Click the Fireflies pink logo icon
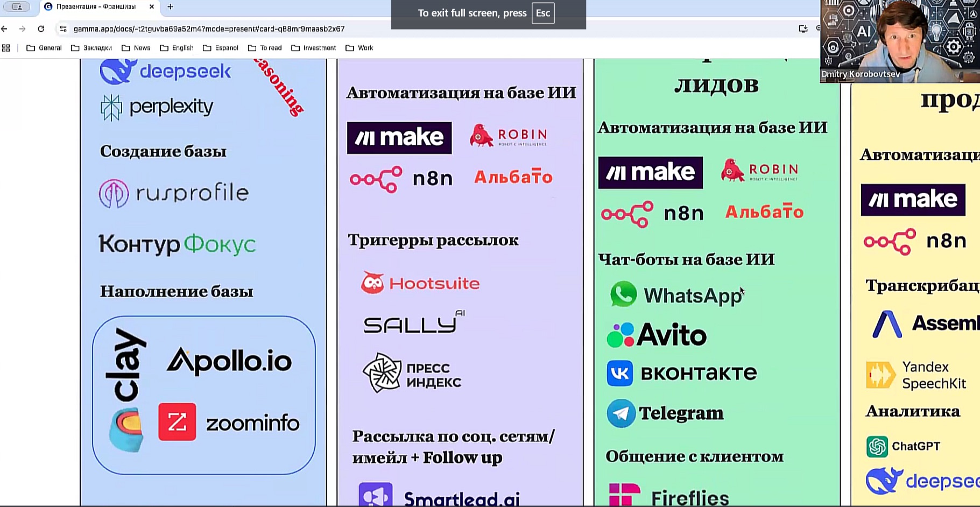 625,495
